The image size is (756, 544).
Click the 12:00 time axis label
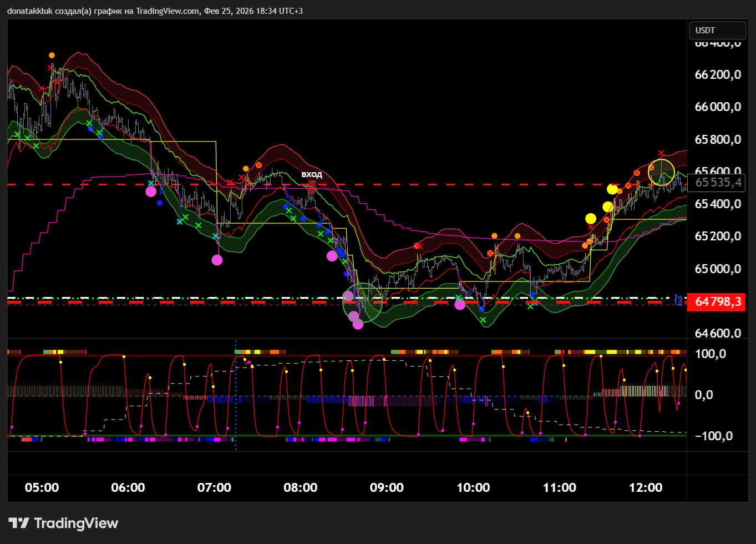click(x=646, y=487)
